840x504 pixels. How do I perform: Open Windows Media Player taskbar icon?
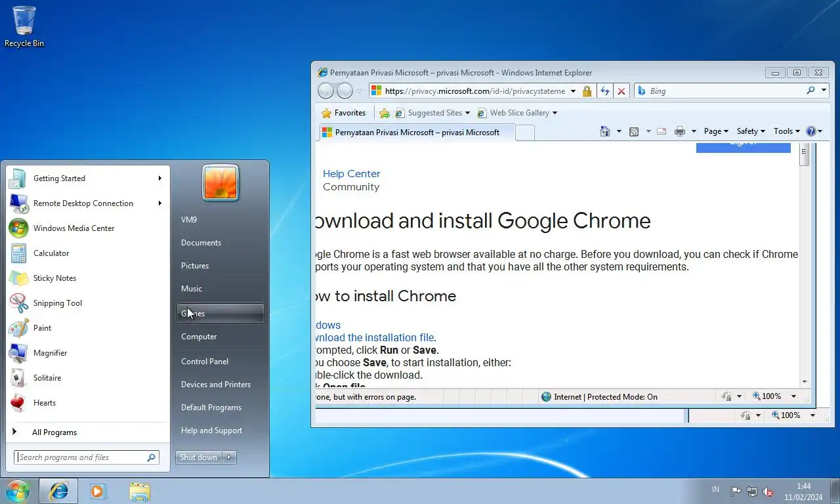click(98, 491)
